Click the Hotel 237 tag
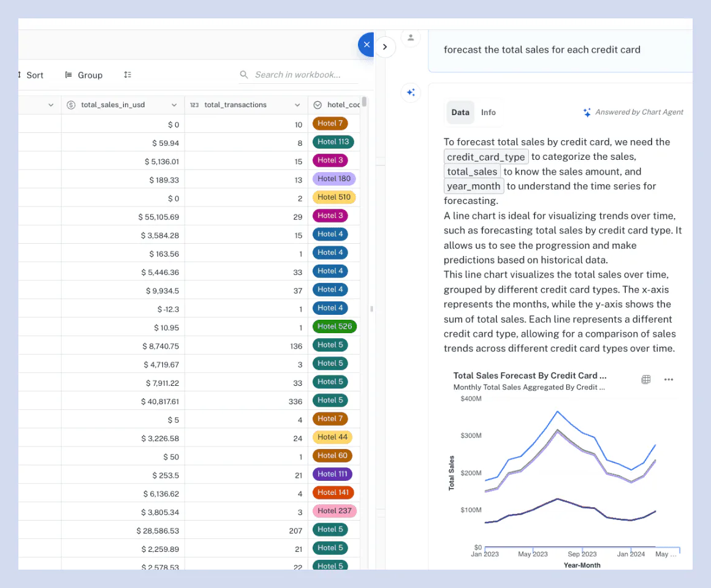Image resolution: width=711 pixels, height=588 pixels. click(x=335, y=511)
